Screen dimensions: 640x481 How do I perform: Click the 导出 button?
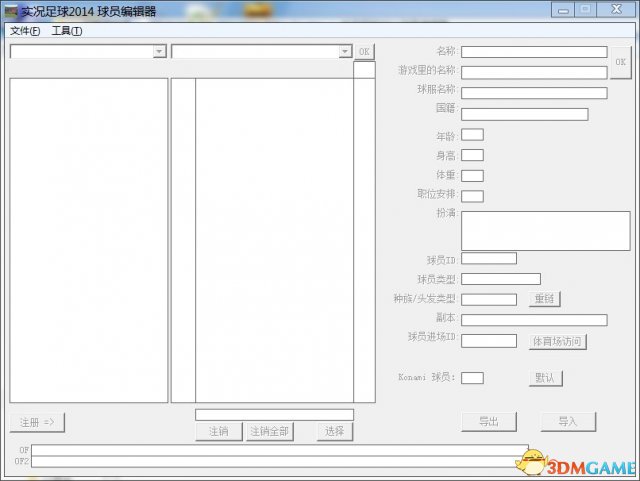(x=488, y=421)
